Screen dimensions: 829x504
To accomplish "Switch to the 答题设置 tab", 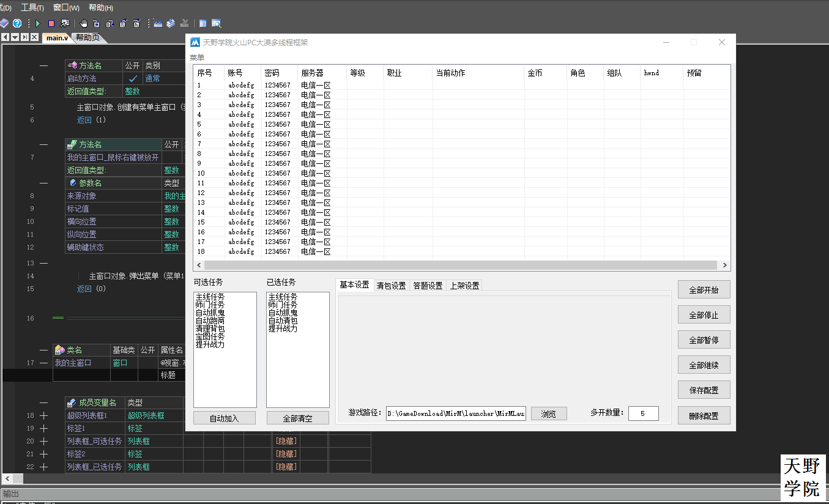I will 428,285.
